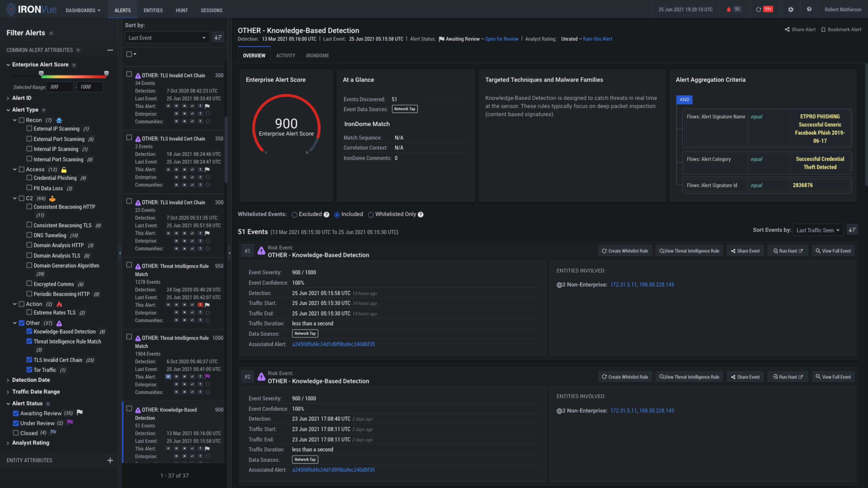Click Create Whitelist Rule for event #1
The width and height of the screenshot is (868, 488).
point(625,251)
